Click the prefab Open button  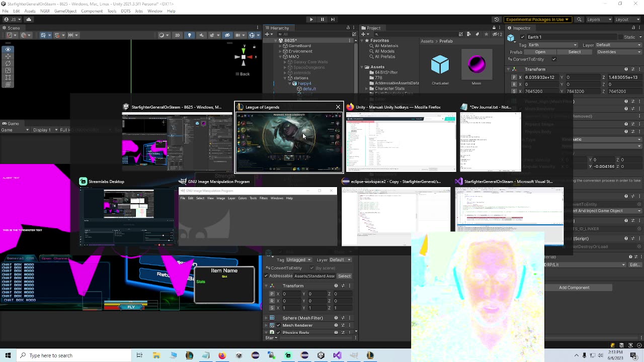pos(540,52)
